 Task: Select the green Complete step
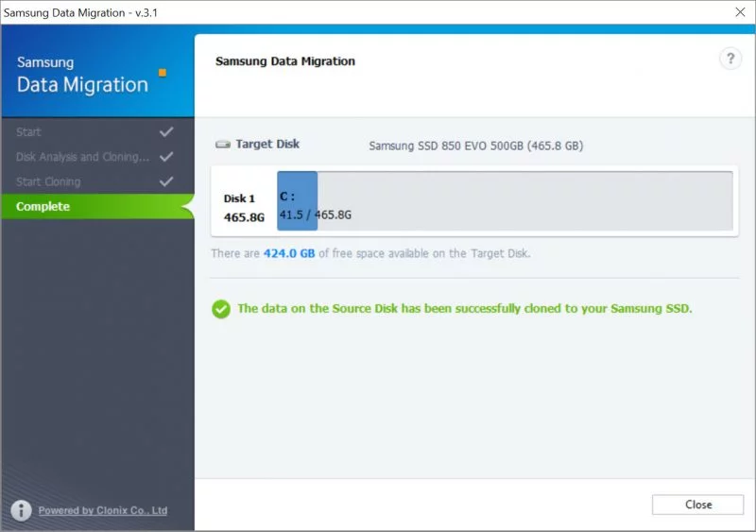tap(43, 206)
